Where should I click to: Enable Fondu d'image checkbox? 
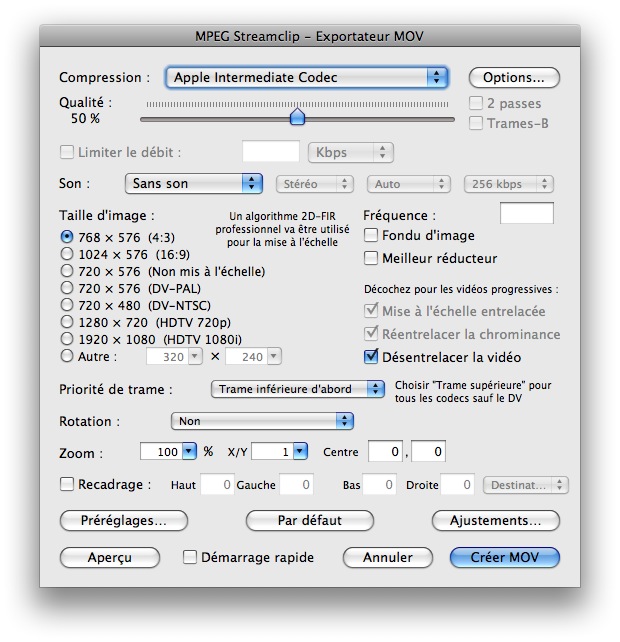click(371, 235)
